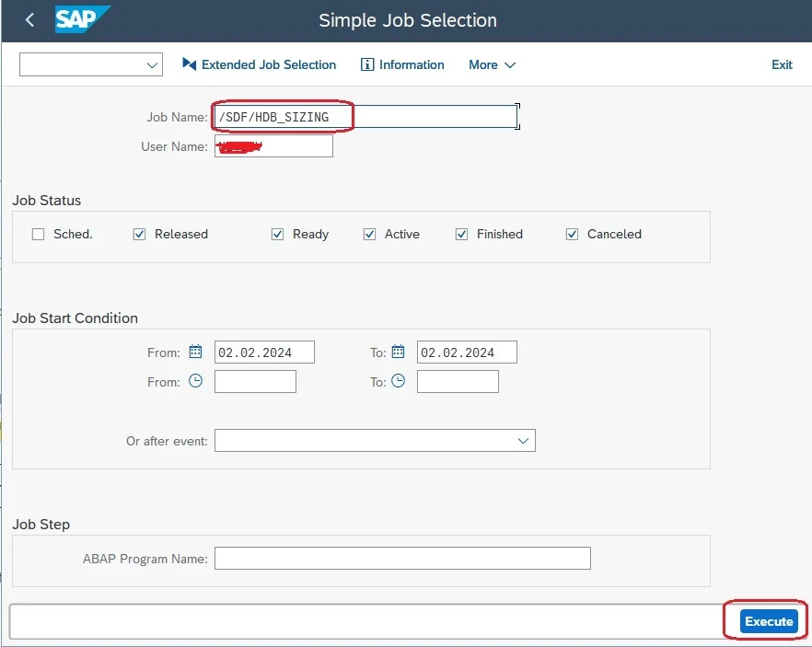Go back with the header arrow
The height and width of the screenshot is (647, 812).
click(x=29, y=20)
